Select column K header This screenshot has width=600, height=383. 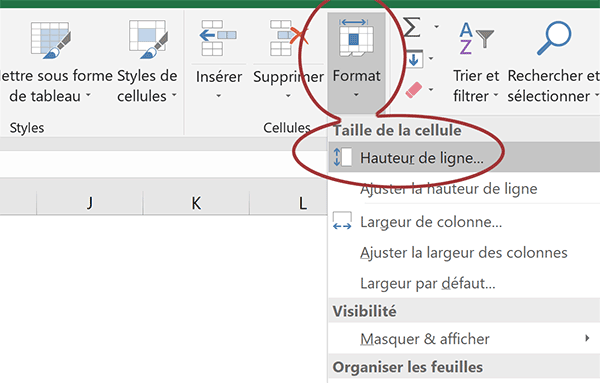coord(196,203)
